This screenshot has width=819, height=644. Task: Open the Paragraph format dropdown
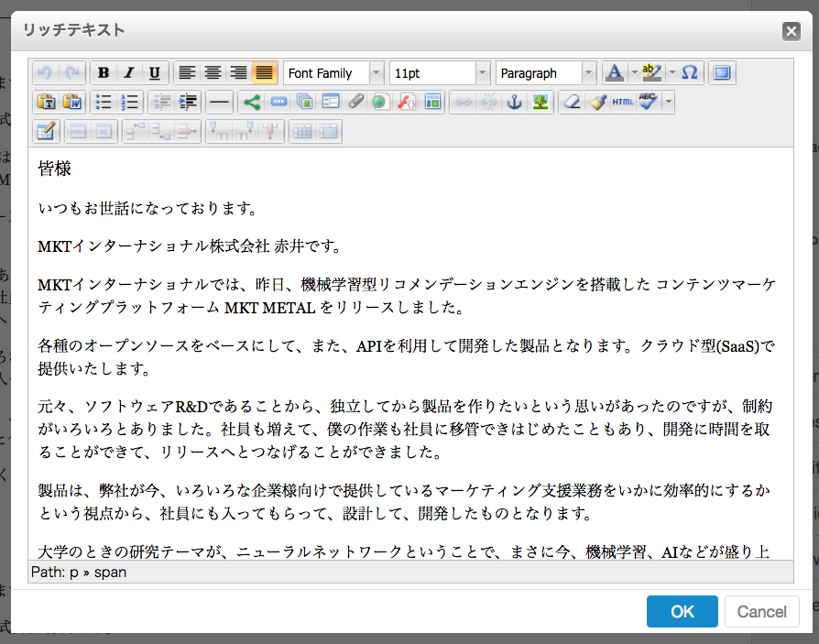[546, 73]
